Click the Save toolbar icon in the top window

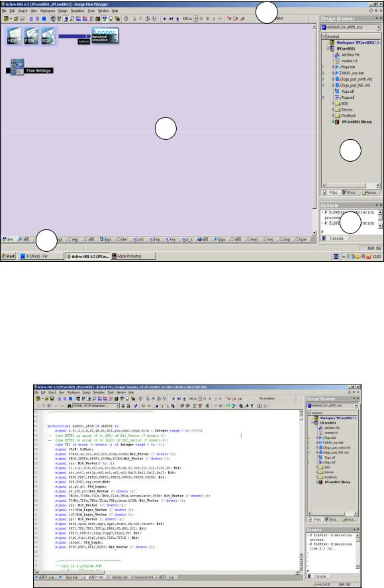[23, 19]
